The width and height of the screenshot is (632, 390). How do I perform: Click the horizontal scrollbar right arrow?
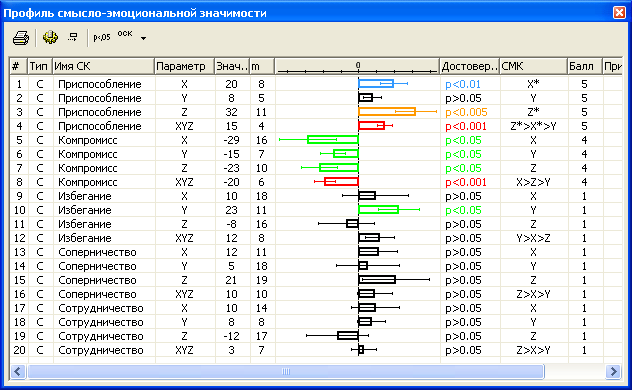[613, 371]
